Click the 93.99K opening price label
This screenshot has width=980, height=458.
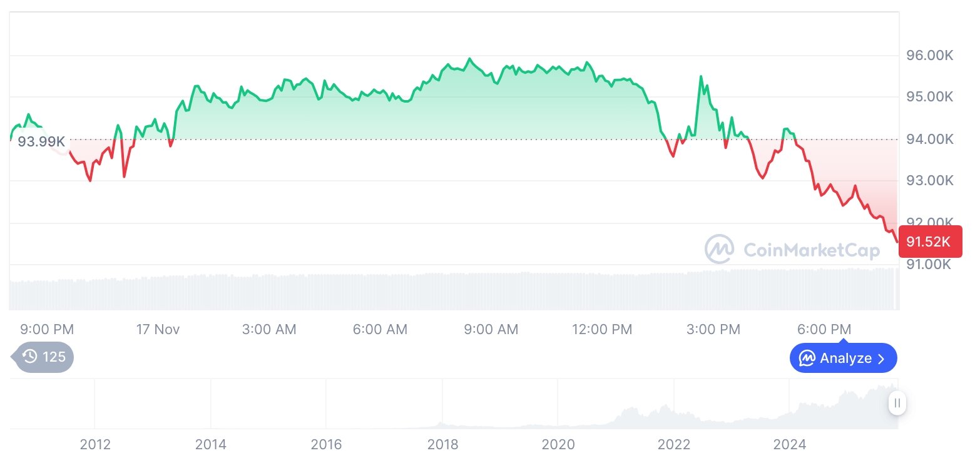tap(41, 142)
